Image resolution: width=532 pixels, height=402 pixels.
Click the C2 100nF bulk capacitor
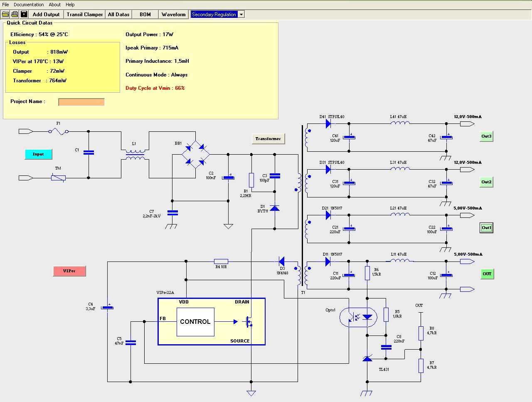click(x=228, y=178)
